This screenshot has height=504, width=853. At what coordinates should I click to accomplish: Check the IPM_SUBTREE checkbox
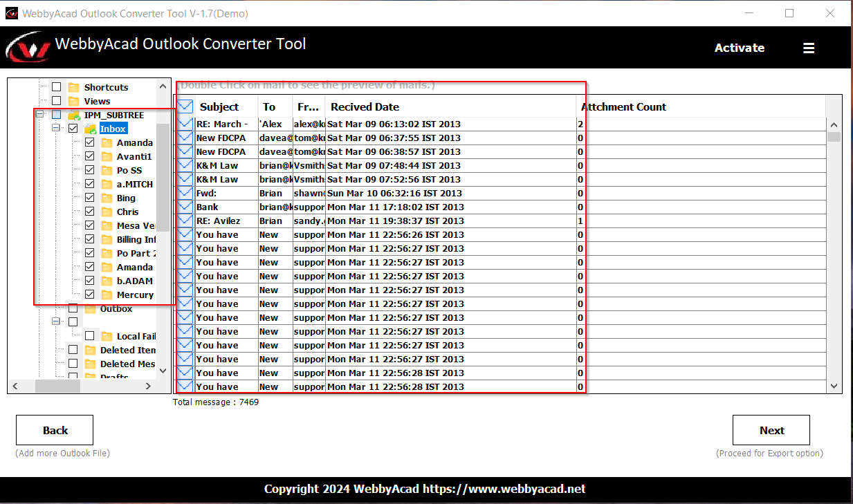pos(56,115)
